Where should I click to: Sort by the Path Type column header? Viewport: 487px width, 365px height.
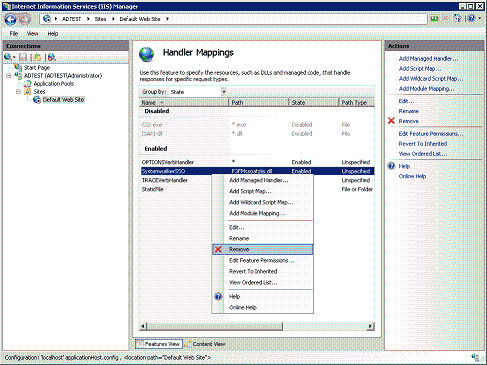357,103
